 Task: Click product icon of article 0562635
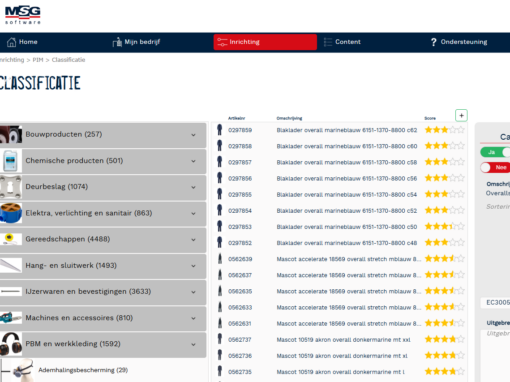coord(220,291)
